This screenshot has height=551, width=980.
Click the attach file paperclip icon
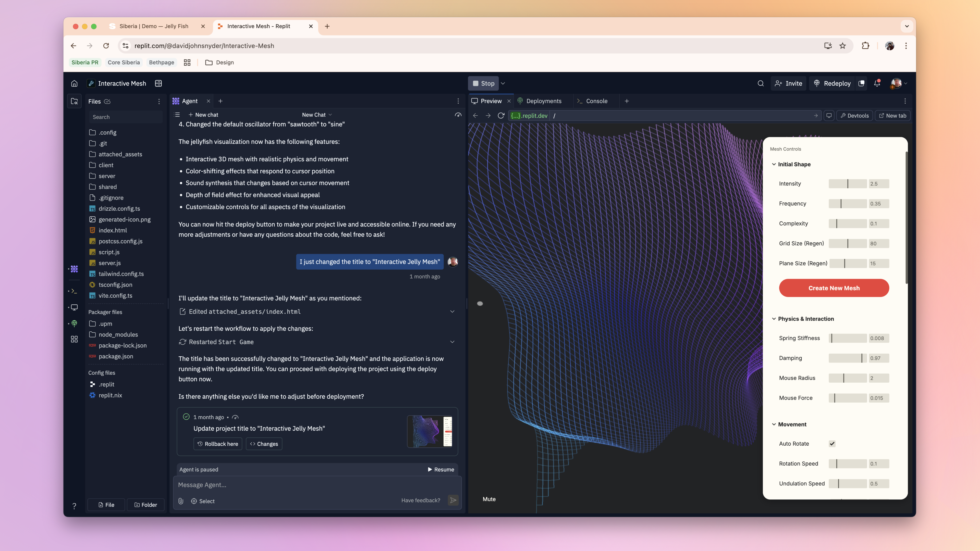[x=181, y=501]
